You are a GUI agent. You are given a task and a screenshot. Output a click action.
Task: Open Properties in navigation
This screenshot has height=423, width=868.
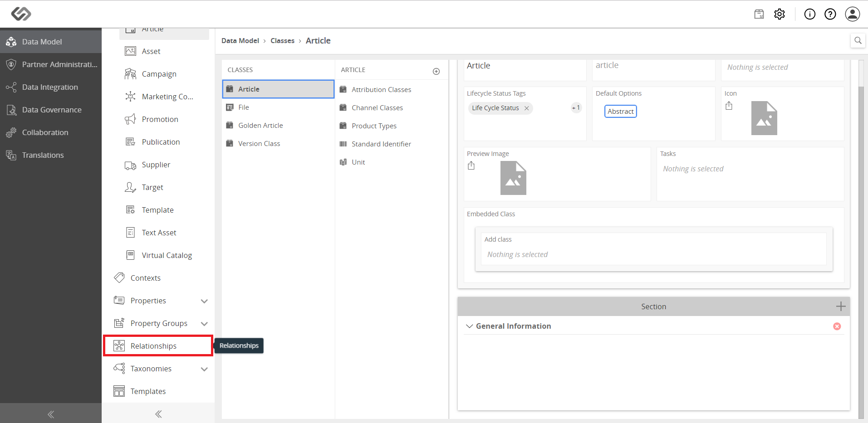tap(148, 301)
